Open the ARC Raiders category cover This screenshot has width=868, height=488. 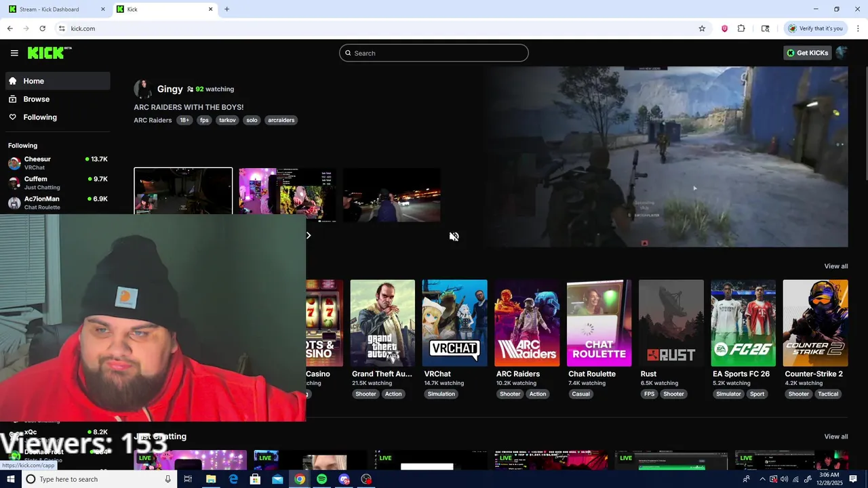[x=527, y=323]
